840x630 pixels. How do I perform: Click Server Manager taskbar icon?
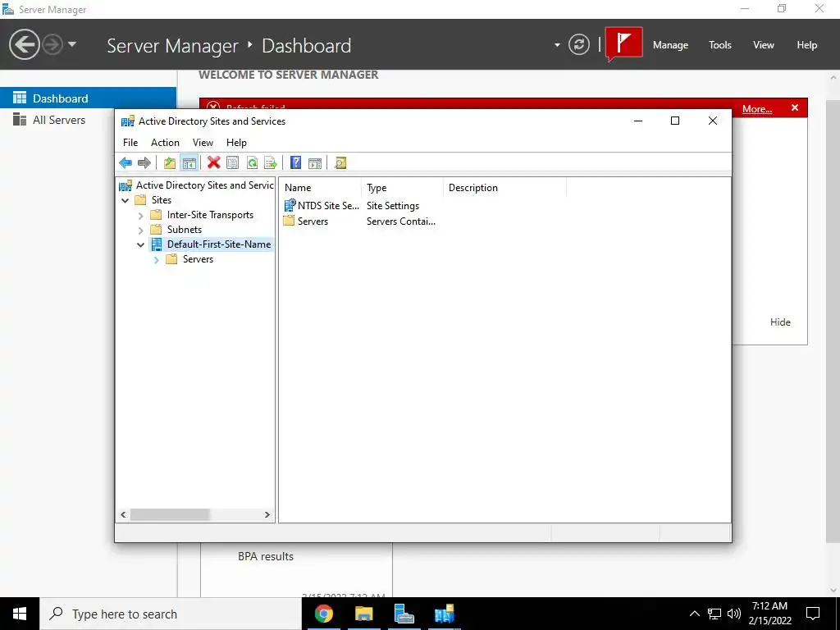click(x=404, y=614)
